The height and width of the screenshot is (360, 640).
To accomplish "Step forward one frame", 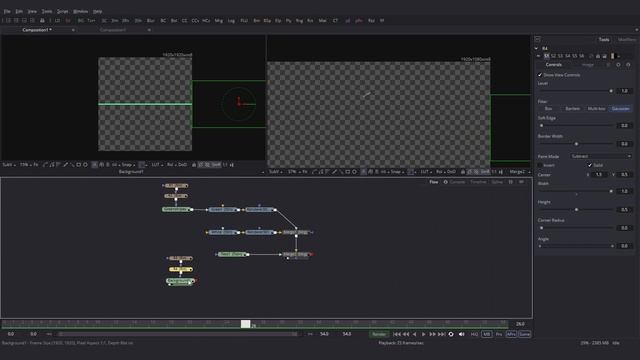I will 432,334.
